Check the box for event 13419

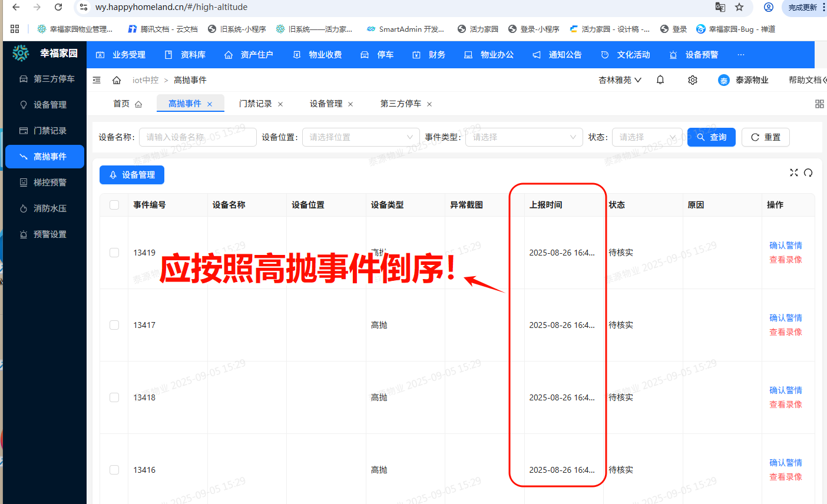pyautogui.click(x=114, y=253)
